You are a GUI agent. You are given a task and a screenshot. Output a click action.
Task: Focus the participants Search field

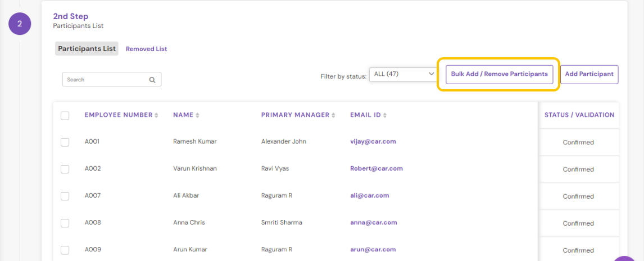[112, 80]
